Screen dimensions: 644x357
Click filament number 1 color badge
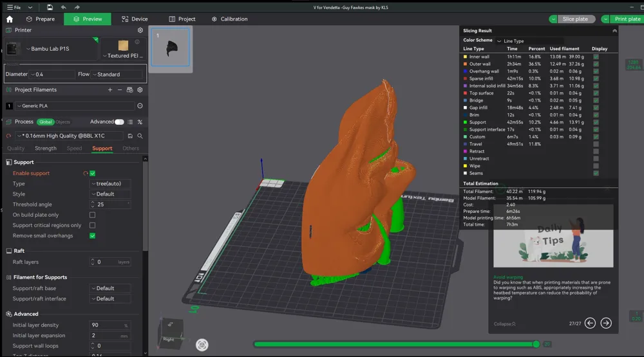click(x=9, y=106)
